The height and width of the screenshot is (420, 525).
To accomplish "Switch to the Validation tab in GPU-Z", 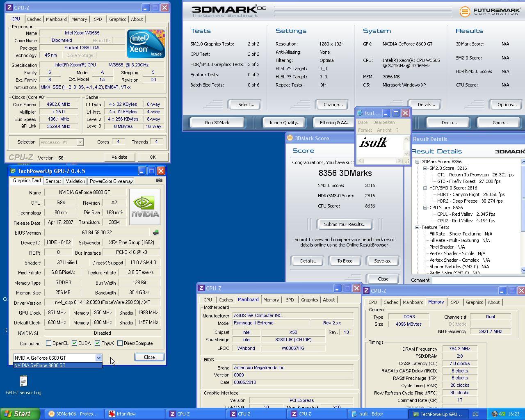I will click(75, 181).
